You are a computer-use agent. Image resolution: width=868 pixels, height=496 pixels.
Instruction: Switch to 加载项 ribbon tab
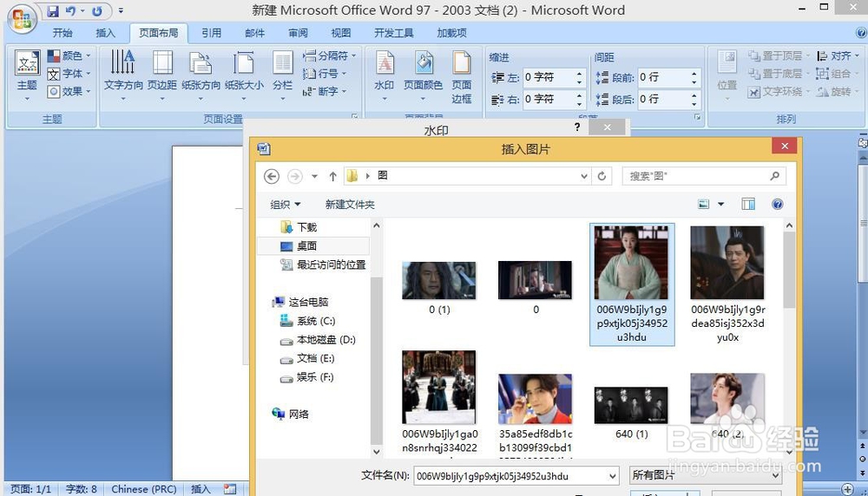pos(451,33)
